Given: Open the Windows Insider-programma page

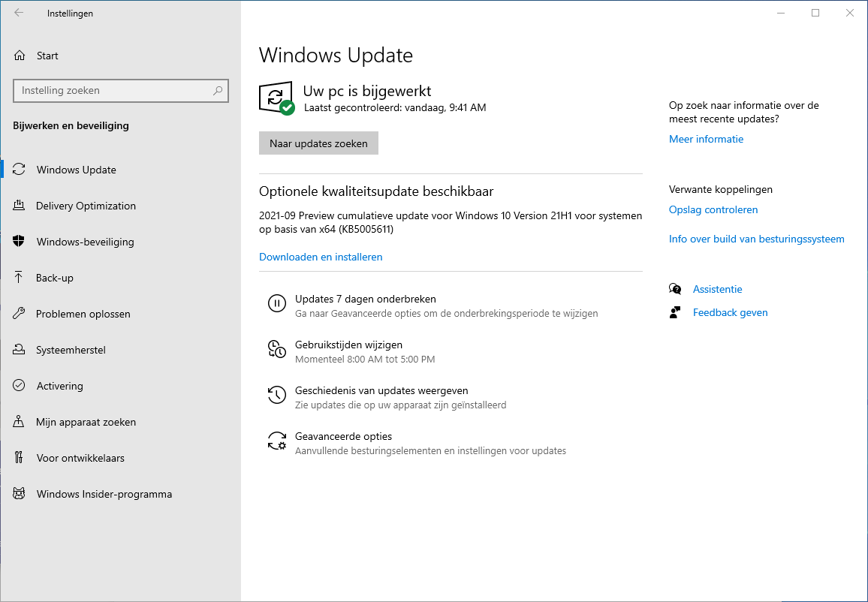Looking at the screenshot, I should click(x=104, y=494).
